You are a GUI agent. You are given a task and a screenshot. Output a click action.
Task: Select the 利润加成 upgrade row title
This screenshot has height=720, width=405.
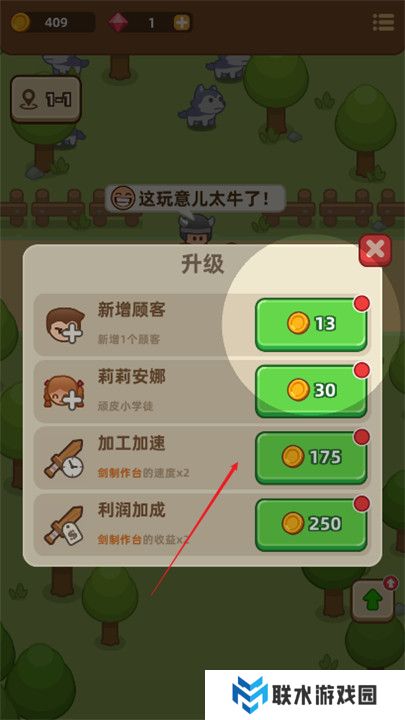tap(131, 510)
